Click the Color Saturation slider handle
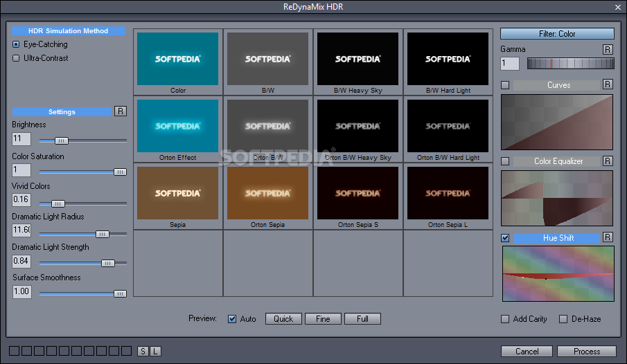The height and width of the screenshot is (364, 627). click(x=120, y=172)
